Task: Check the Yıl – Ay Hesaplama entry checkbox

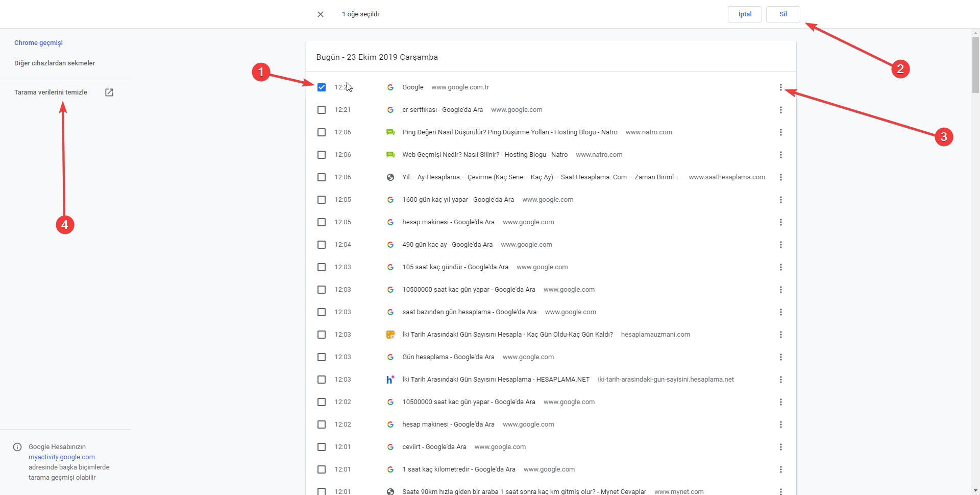Action: click(322, 177)
